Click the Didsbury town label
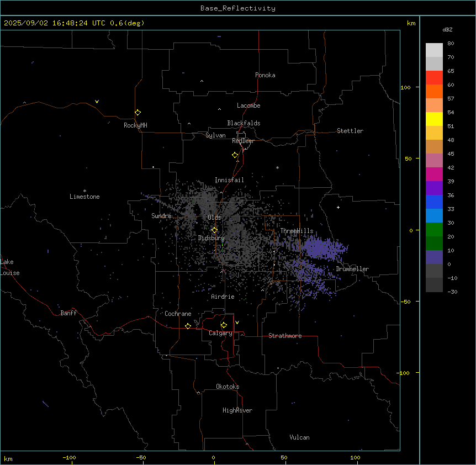 (x=211, y=238)
